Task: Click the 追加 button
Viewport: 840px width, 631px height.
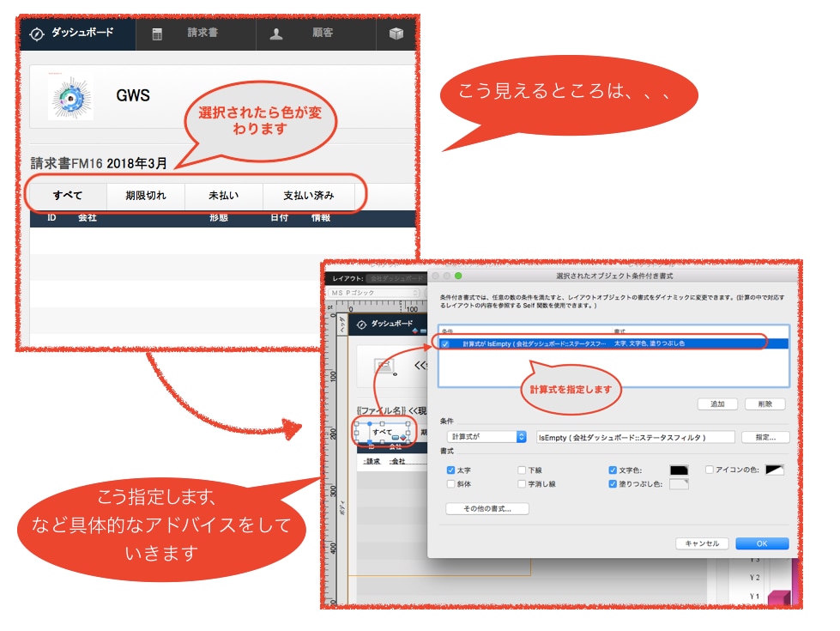Action: click(x=717, y=404)
